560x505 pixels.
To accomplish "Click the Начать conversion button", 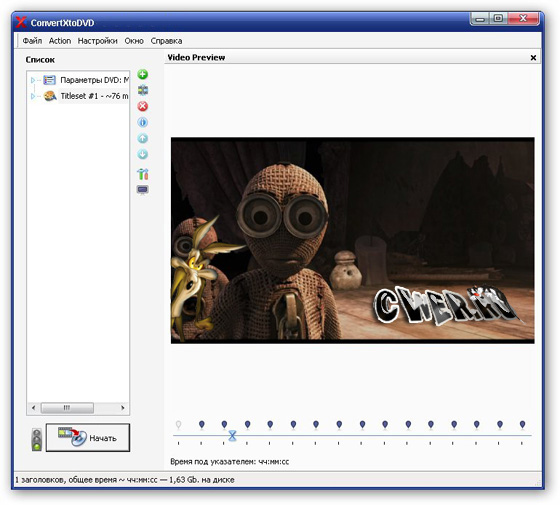I will [x=88, y=438].
